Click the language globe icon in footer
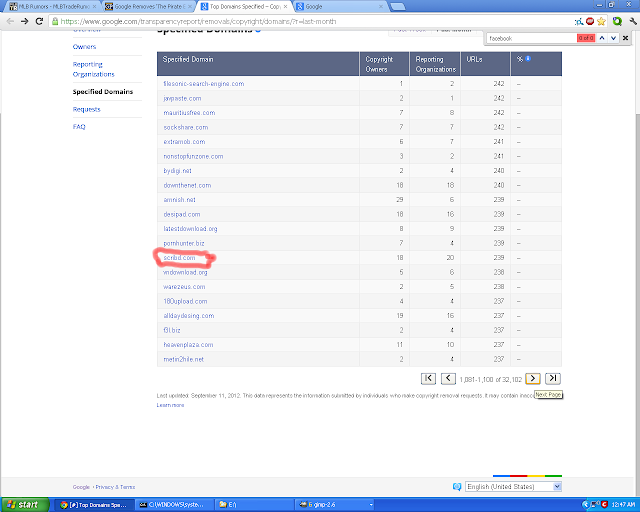Screen dimensions: 640x512 [x=457, y=486]
